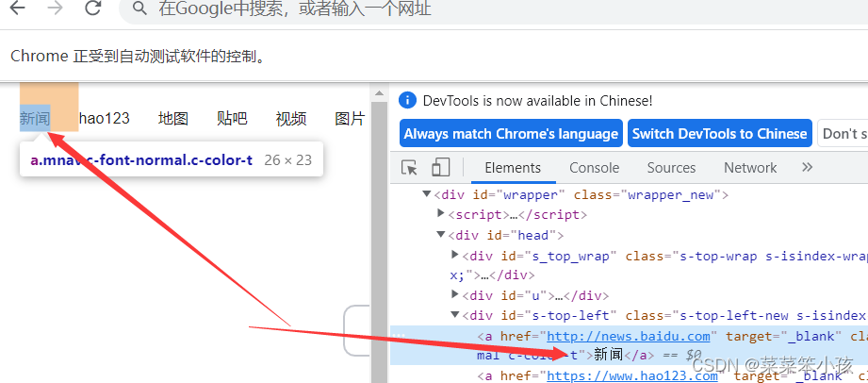
Task: Open the hao123 link
Action: (104, 118)
